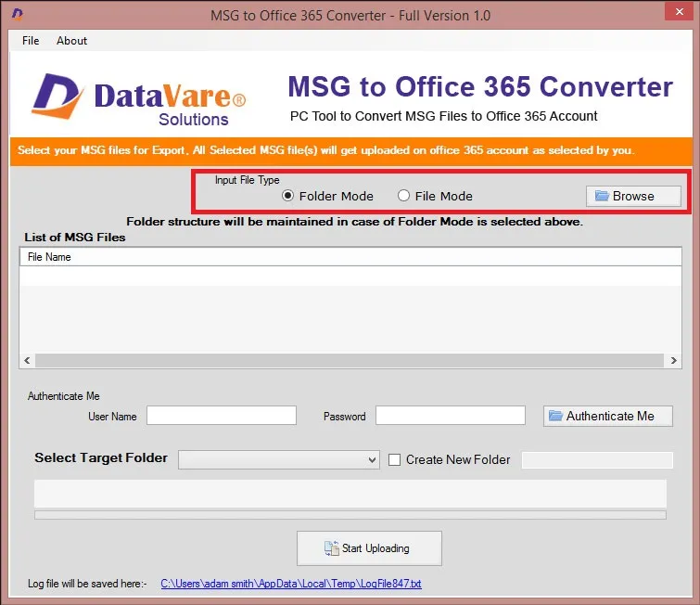Screen dimensions: 700x605
Task: Open the LogFile847.txt log file link
Action: [x=291, y=584]
